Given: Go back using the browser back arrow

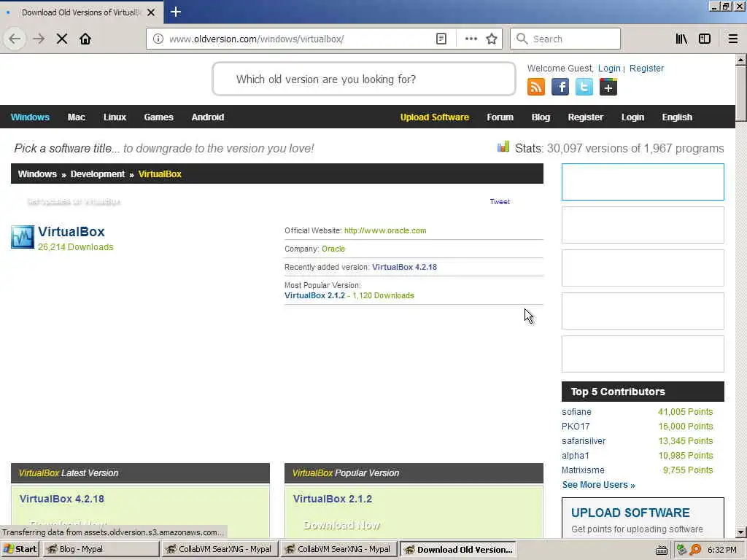Looking at the screenshot, I should (x=15, y=39).
